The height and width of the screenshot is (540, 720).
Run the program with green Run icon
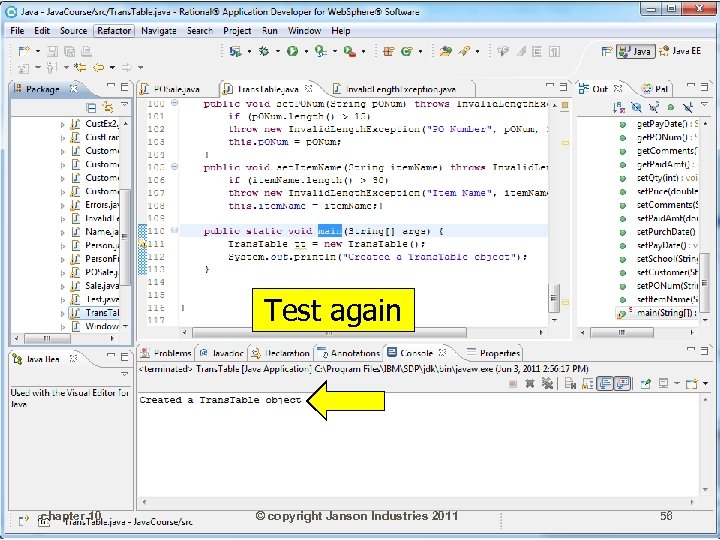click(292, 51)
